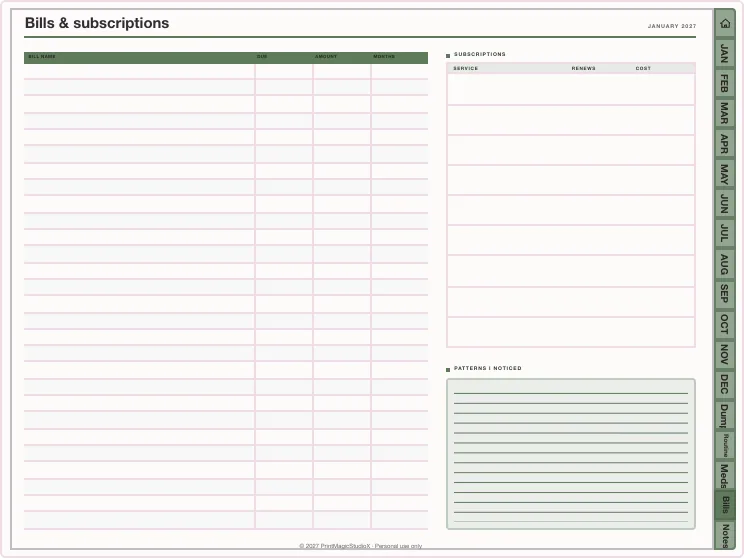
Task: Click the first row under DUE column
Action: [284, 71]
